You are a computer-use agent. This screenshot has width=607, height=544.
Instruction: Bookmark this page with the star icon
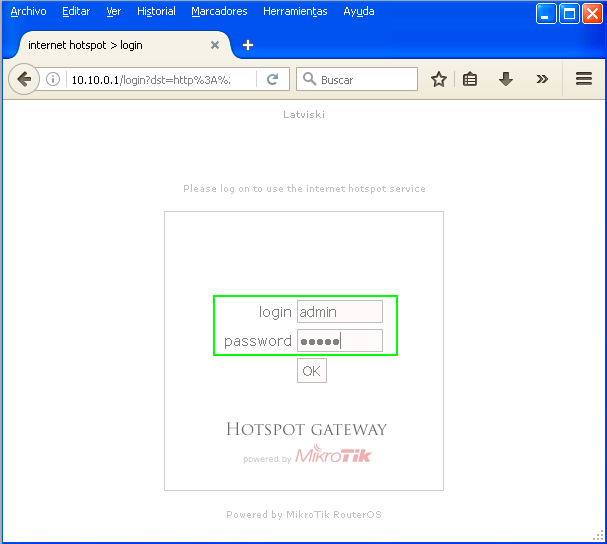point(438,79)
